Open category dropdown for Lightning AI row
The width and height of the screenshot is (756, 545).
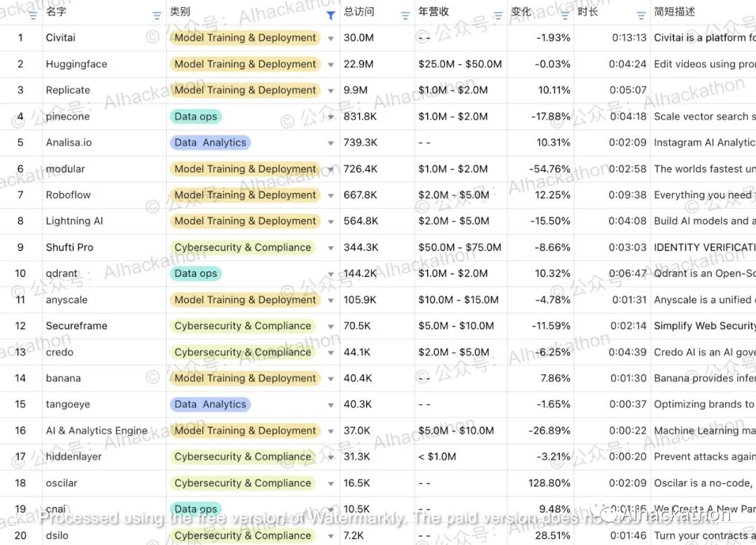330,222
